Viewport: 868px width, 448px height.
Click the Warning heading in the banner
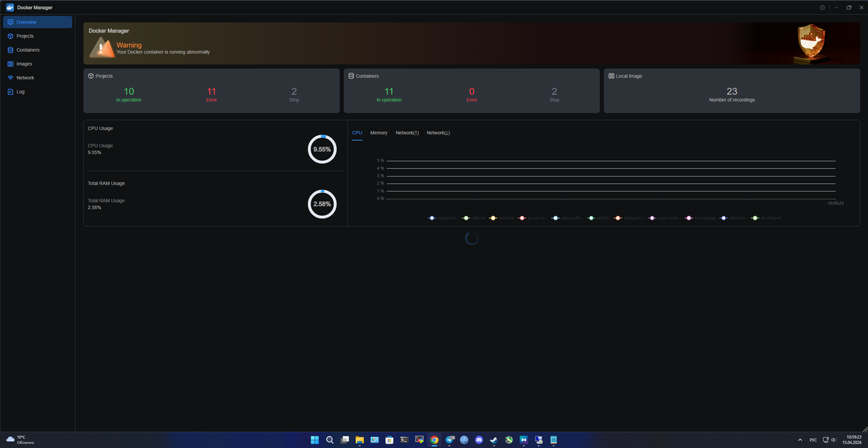point(129,45)
